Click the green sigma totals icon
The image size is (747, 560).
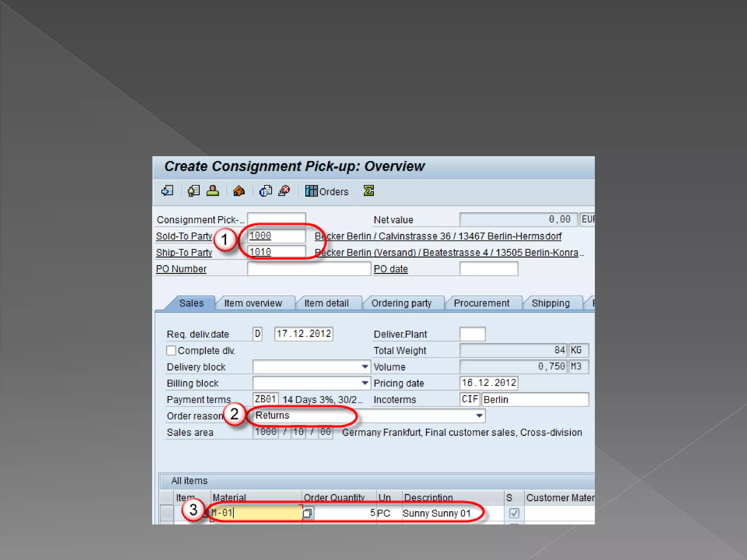369,191
